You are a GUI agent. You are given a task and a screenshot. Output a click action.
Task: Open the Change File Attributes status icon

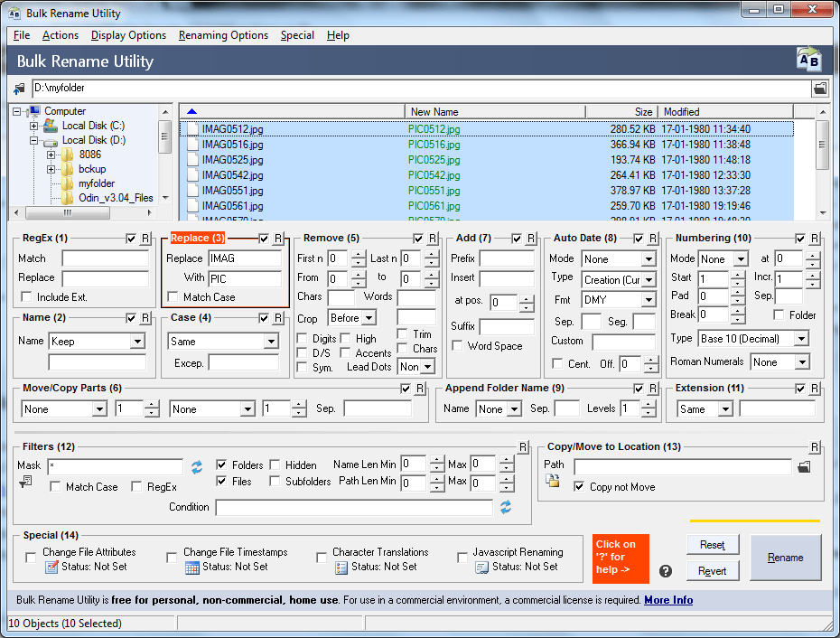[x=51, y=567]
